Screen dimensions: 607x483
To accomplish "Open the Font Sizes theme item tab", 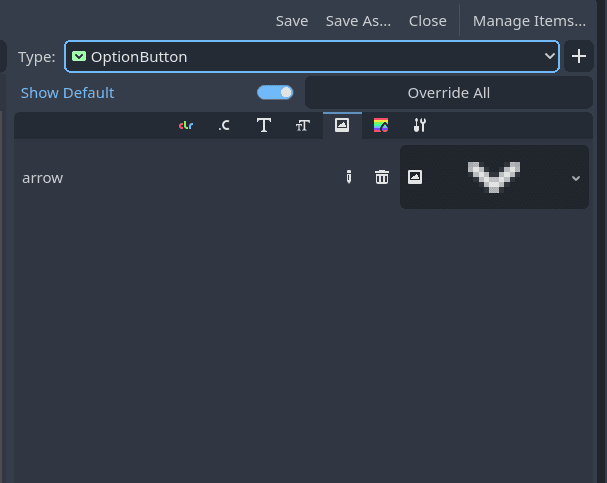I will pos(303,125).
